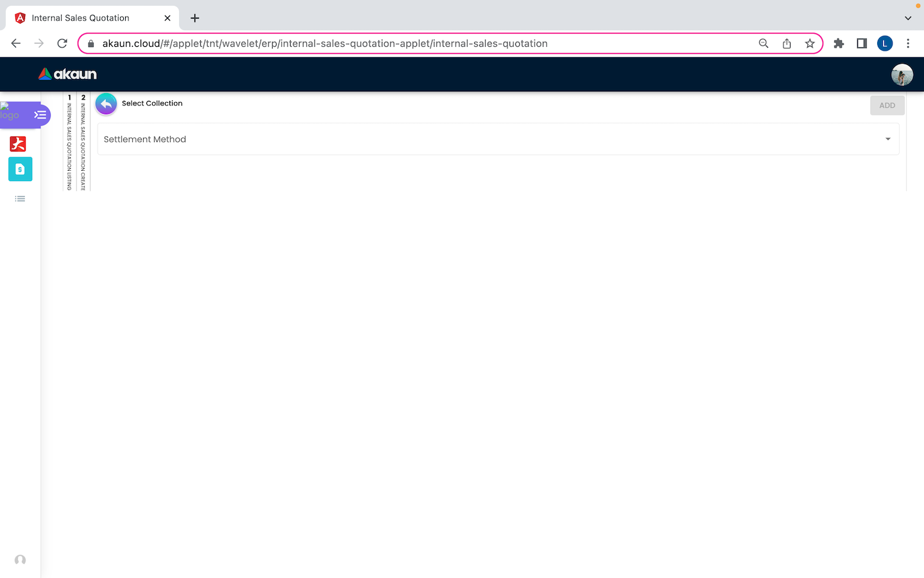Toggle the browser side panel icon

point(862,43)
